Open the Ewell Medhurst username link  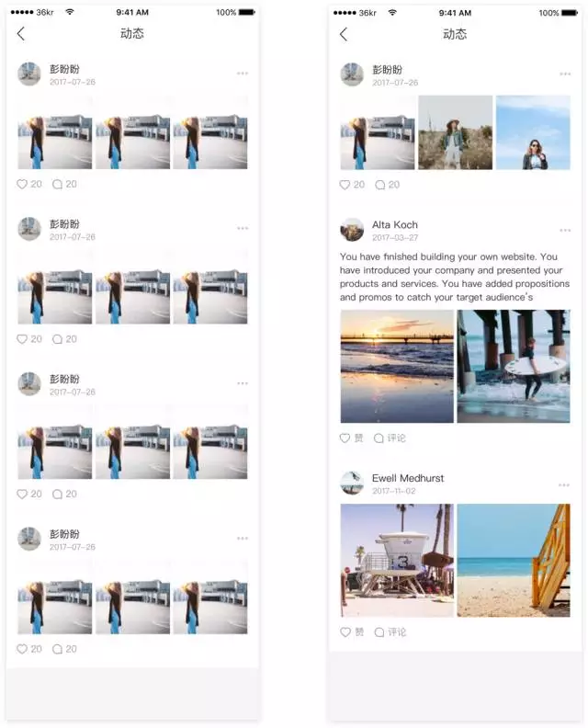pos(408,478)
